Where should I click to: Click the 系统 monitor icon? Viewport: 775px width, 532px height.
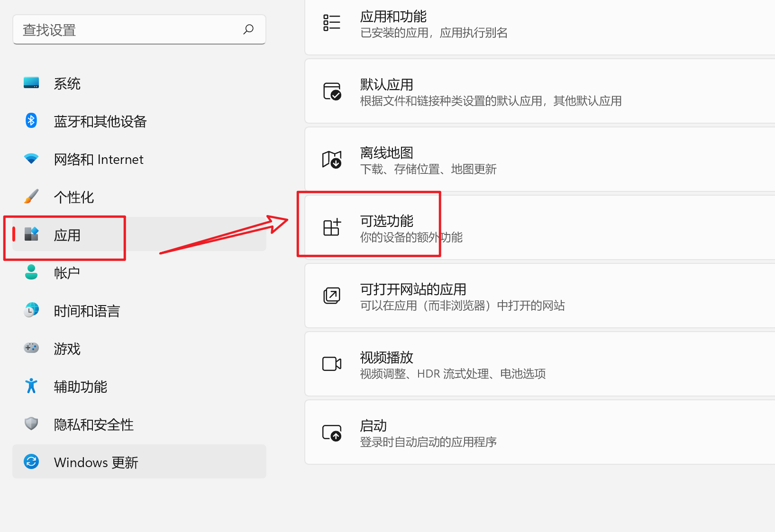[x=31, y=83]
